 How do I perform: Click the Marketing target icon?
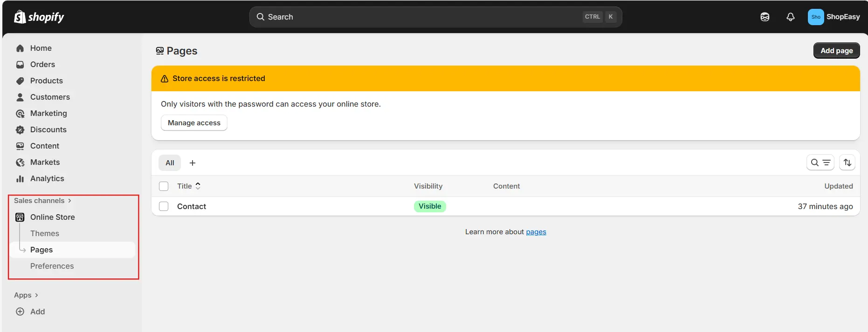20,114
